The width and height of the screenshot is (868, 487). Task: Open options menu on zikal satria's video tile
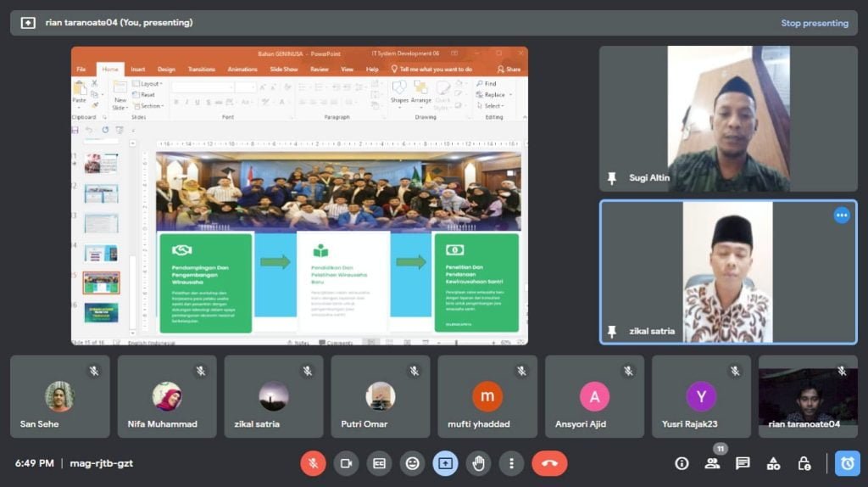[x=841, y=216]
